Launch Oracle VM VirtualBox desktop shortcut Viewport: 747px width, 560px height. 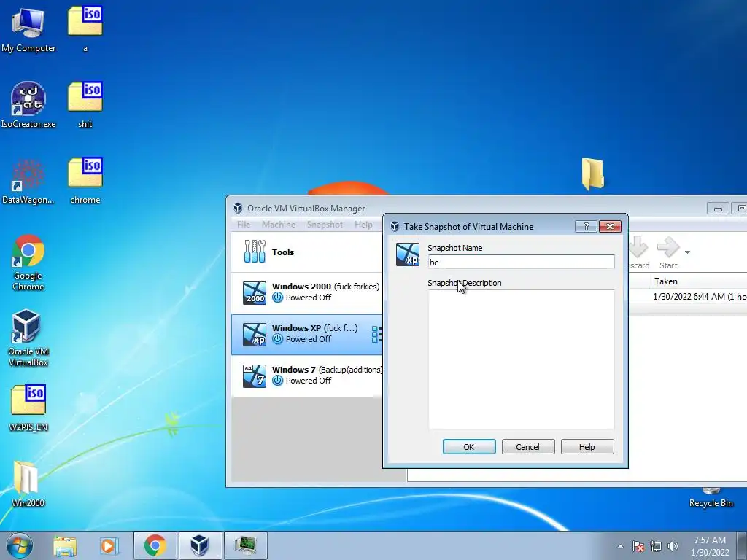click(28, 337)
